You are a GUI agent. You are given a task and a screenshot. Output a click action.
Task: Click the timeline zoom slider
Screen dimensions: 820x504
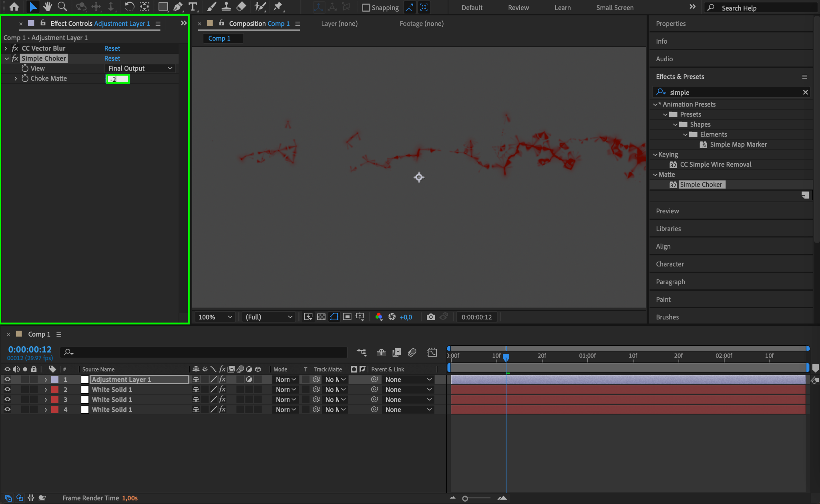coord(465,498)
